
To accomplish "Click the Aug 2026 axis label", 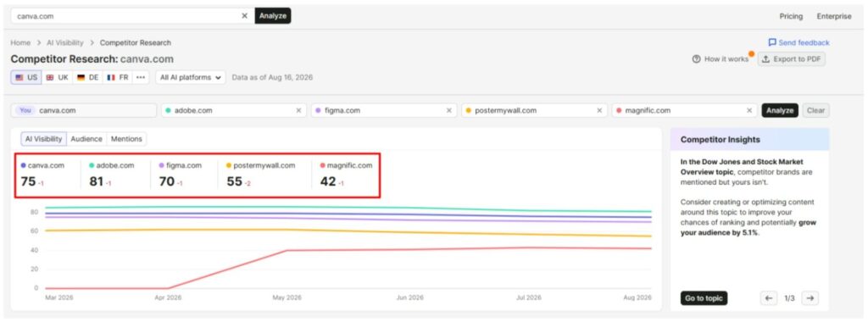I will (637, 297).
